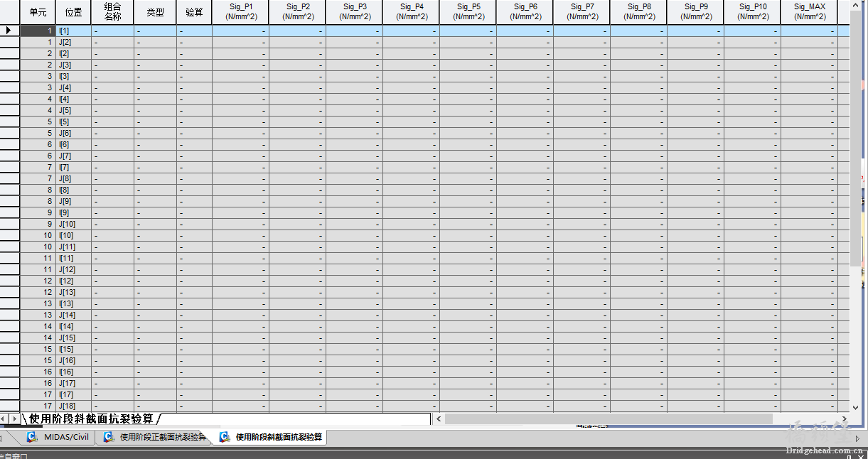The height and width of the screenshot is (459, 868).
Task: Select the I[9] position cell
Action: point(73,212)
